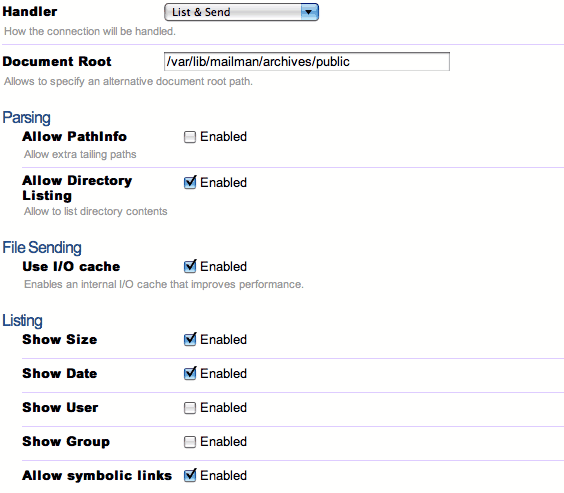Click Enabled label next to Show Group
564x493 pixels.
(223, 442)
